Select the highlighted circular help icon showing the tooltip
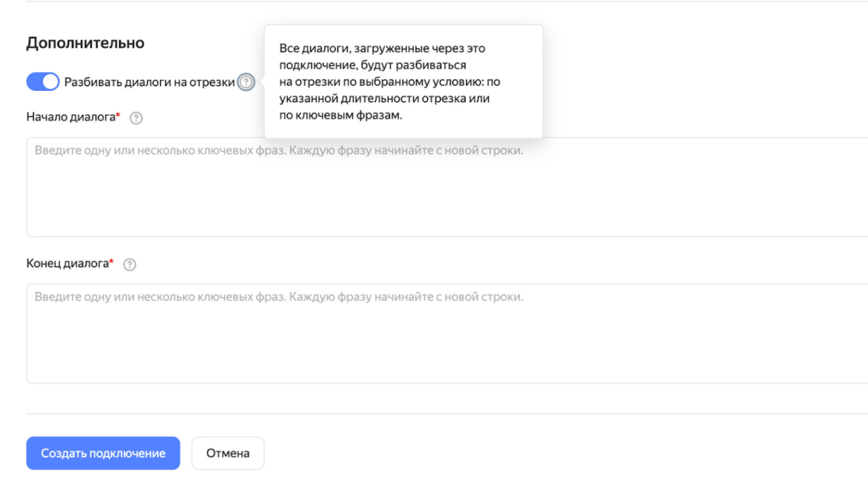 tap(247, 81)
